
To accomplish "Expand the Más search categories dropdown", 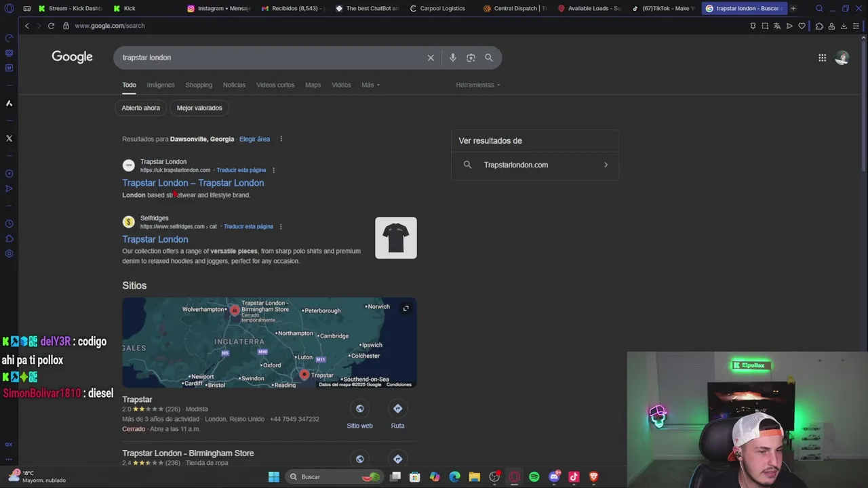I will click(x=370, y=85).
